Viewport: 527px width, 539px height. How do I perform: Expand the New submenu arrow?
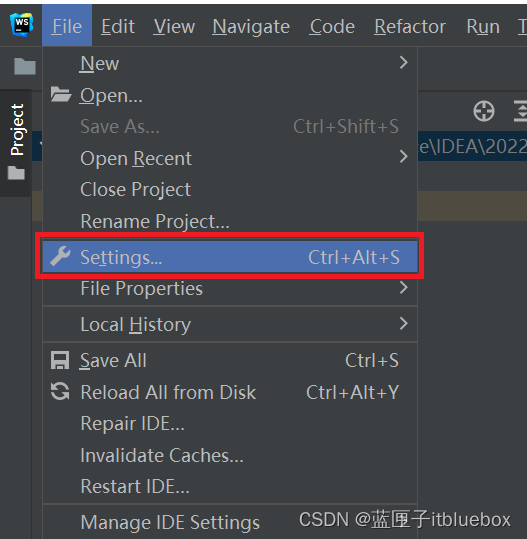404,63
